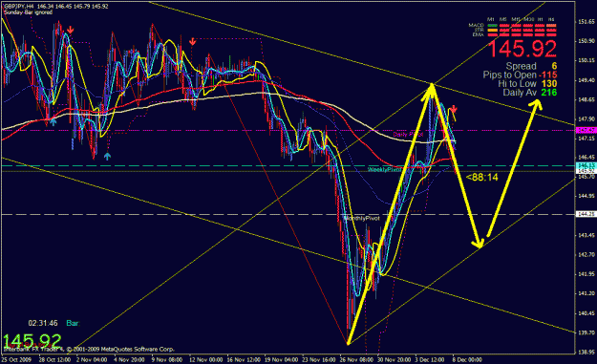This screenshot has width=597, height=364.
Task: Click the Spread label
Action: point(521,66)
